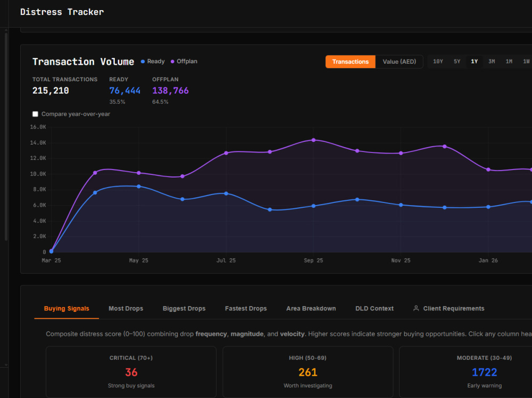
Task: Select the 10Y time range
Action: click(x=438, y=62)
